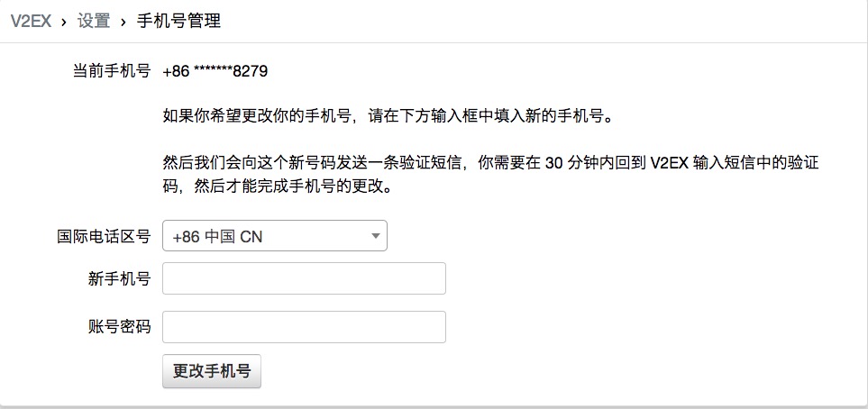Viewport: 868px width, 409px height.
Task: Click the V2EX breadcrumb link
Action: click(x=31, y=21)
